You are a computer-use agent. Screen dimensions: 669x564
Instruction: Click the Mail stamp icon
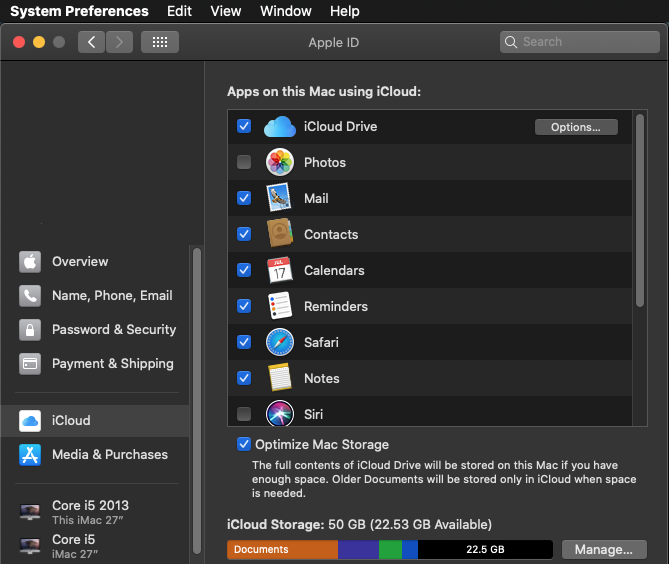(x=279, y=198)
